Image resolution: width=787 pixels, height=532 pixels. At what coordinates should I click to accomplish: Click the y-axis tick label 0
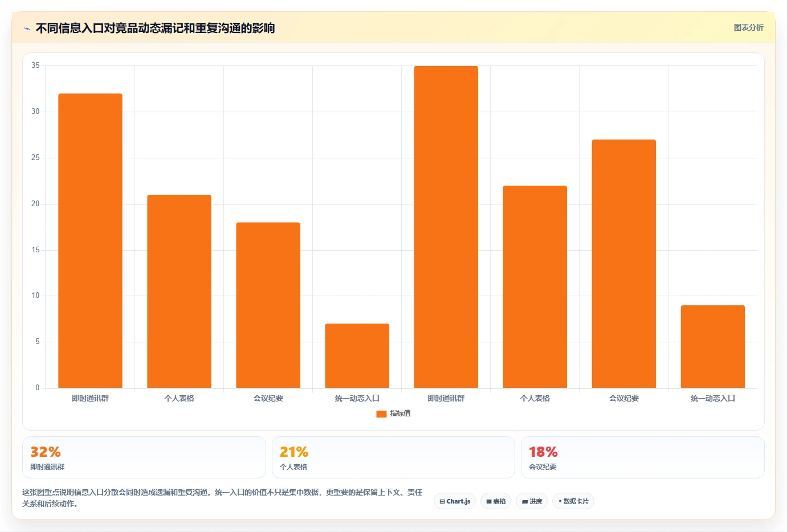[38, 388]
